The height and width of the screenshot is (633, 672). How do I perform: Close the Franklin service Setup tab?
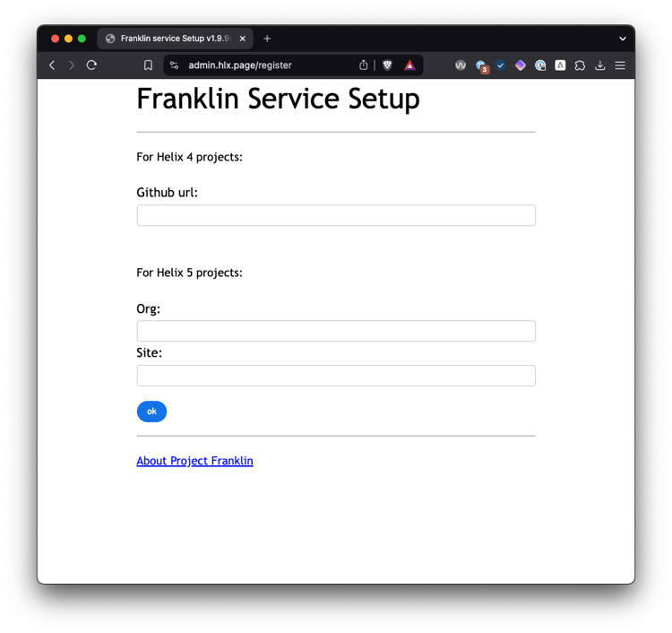pyautogui.click(x=243, y=39)
